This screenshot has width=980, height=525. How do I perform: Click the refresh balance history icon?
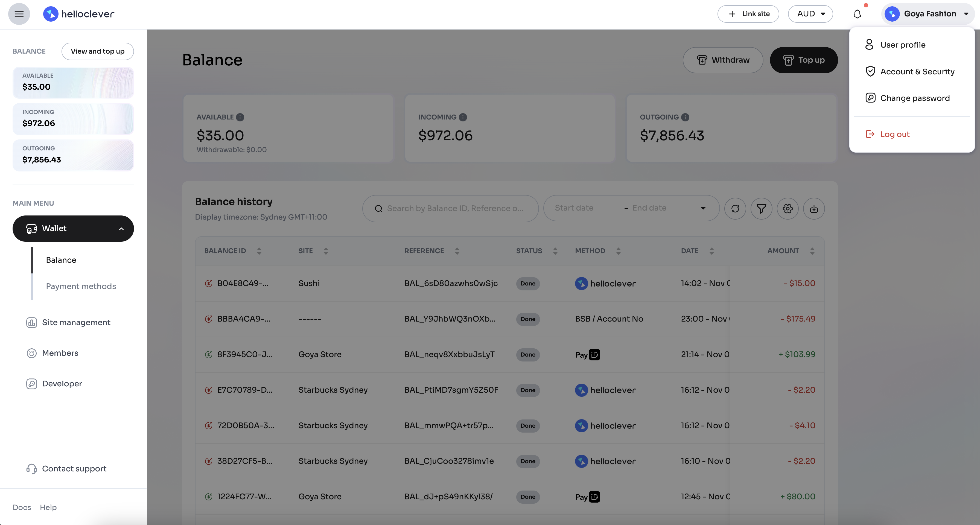coord(735,208)
